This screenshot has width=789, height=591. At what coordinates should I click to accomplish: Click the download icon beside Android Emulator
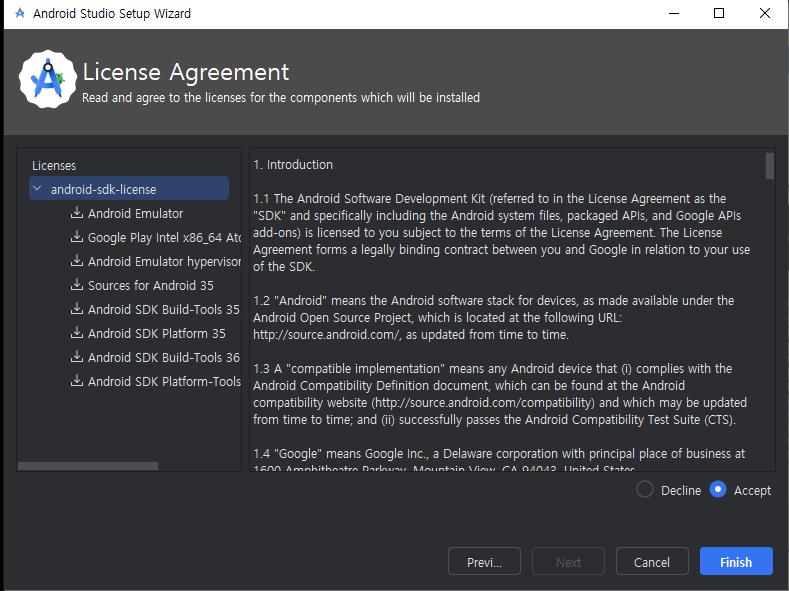click(76, 213)
